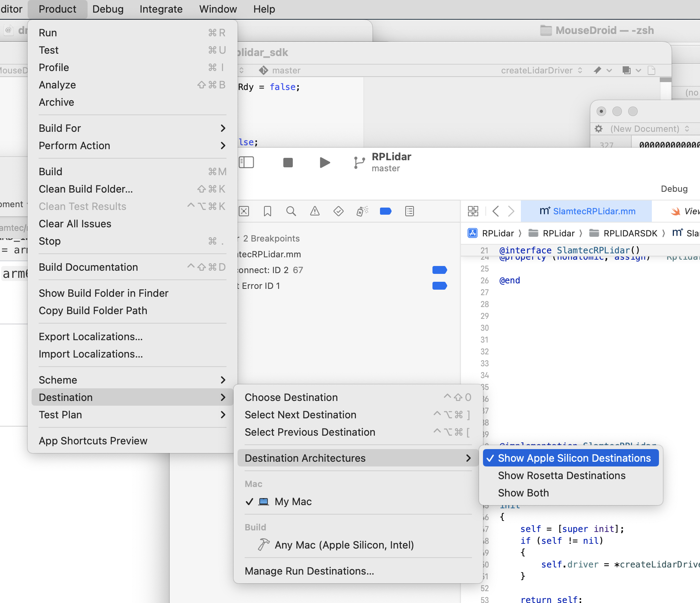700x603 pixels.
Task: Open the Debug menu in menu bar
Action: 108,9
